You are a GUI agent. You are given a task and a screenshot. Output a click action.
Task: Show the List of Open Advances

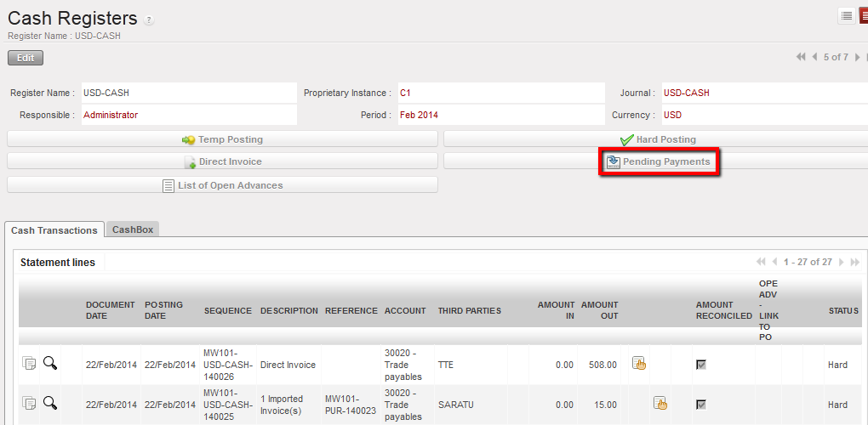pos(222,184)
